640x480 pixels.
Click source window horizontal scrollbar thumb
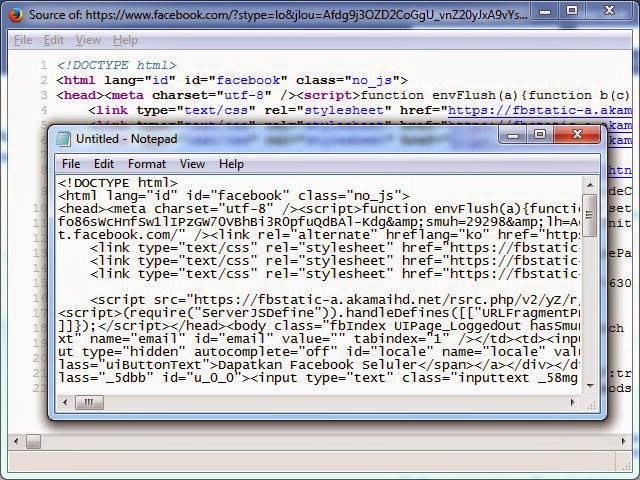click(33, 441)
